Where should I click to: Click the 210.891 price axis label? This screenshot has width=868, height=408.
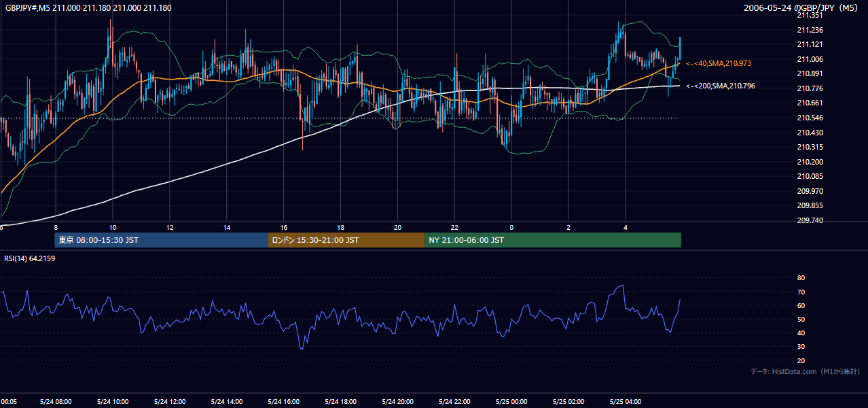(x=810, y=73)
